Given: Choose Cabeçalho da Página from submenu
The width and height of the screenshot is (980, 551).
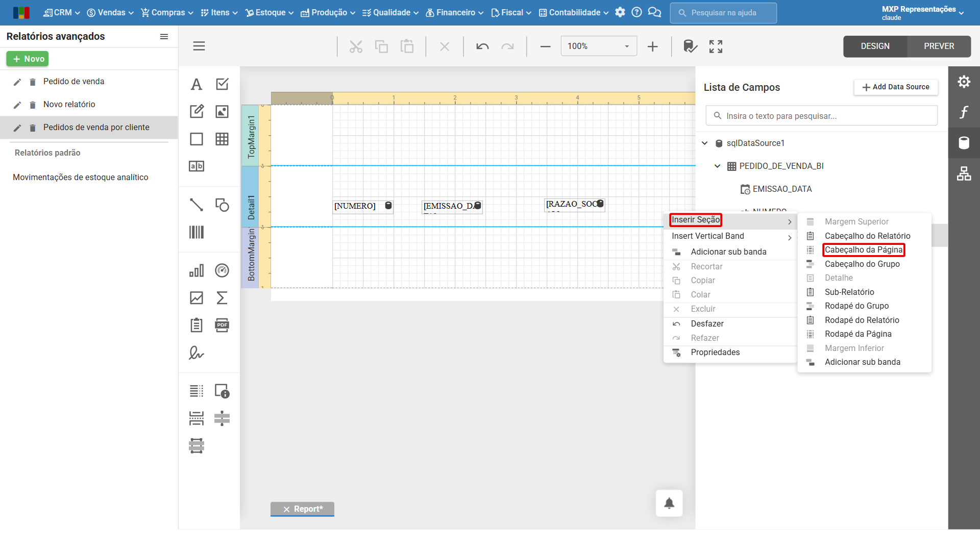Looking at the screenshot, I should tap(864, 250).
